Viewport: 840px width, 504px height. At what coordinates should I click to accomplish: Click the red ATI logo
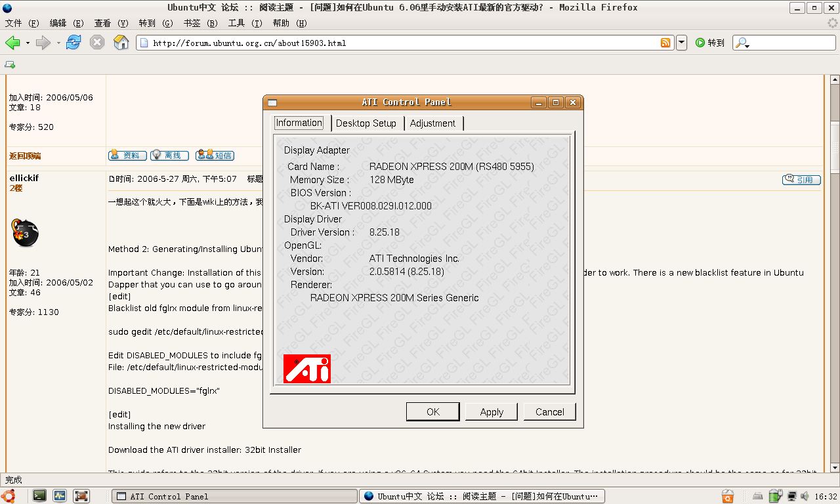307,369
